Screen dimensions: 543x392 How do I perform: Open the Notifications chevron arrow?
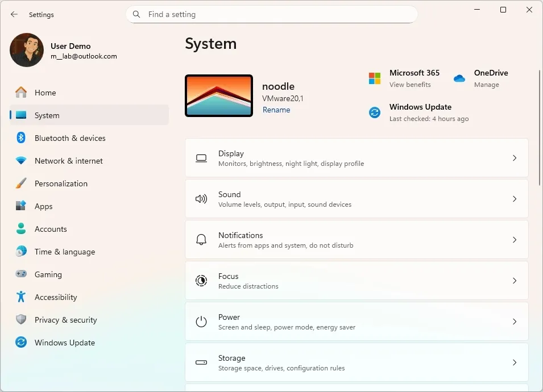[514, 240]
